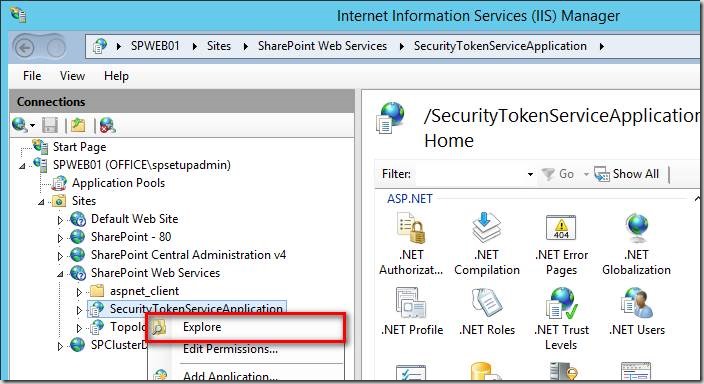Click Sites in the address breadcrumb
This screenshot has height=384, width=704.
tap(219, 46)
